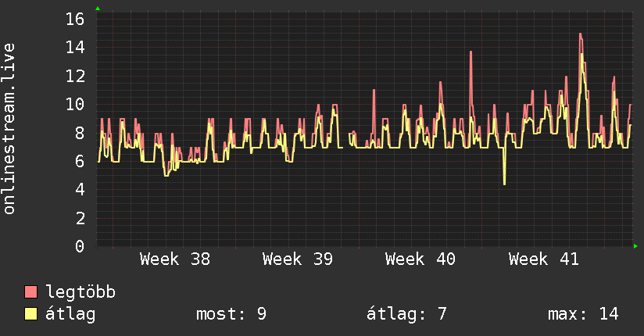The image size is (644, 336).
Task: Click the legtöbb legend label
Action: click(80, 292)
